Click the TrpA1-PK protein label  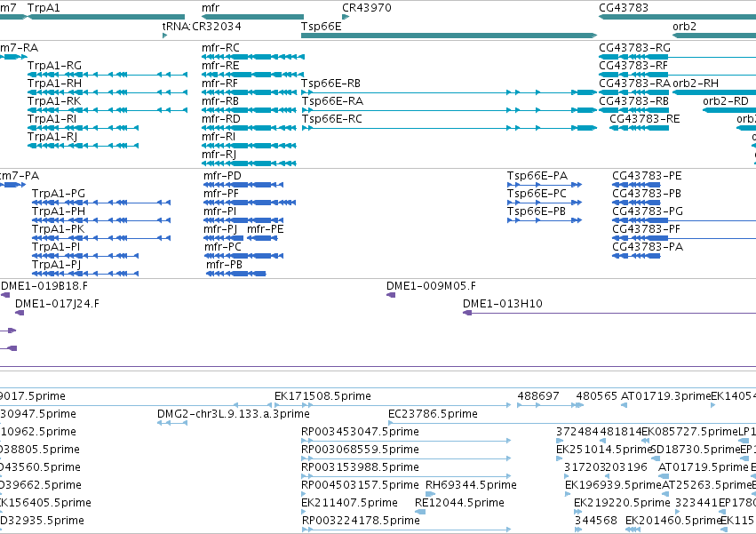[x=59, y=229]
